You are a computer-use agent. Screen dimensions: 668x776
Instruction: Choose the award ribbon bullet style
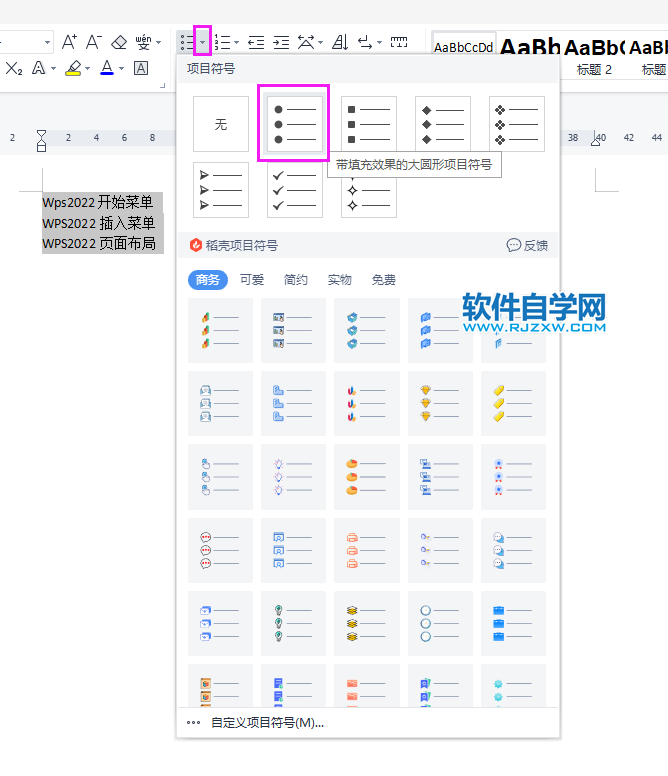click(x=514, y=477)
